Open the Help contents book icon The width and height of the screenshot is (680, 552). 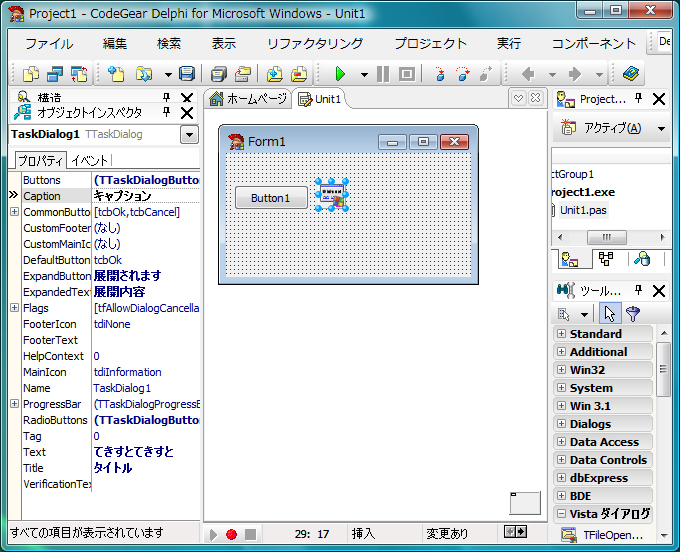coord(631,74)
